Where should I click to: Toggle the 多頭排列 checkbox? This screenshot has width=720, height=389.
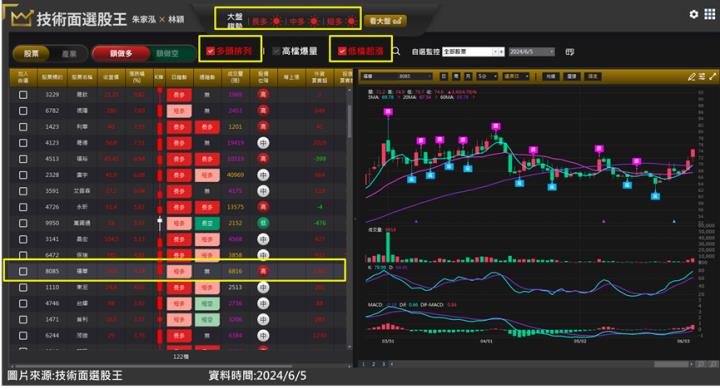click(210, 51)
